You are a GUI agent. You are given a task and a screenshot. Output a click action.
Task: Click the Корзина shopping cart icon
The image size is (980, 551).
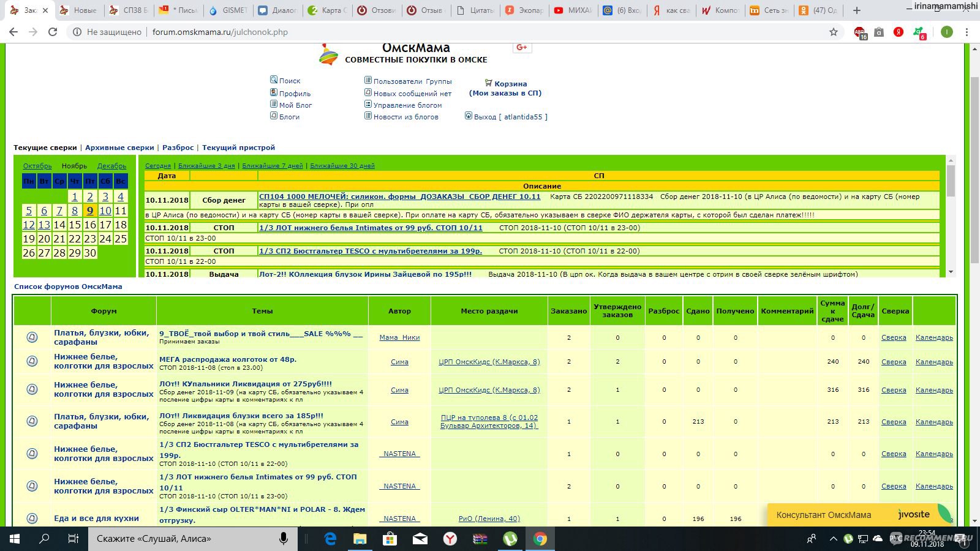488,83
